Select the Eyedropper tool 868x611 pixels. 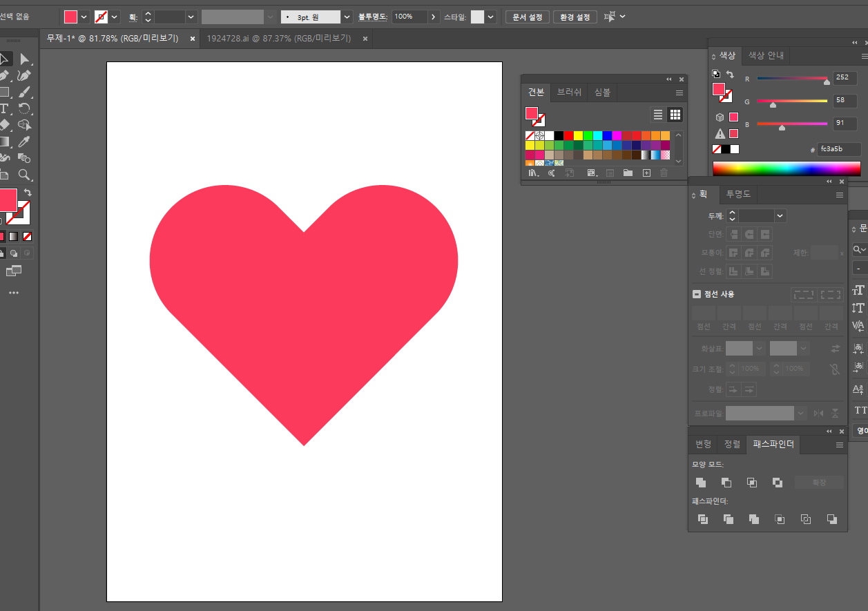24,142
